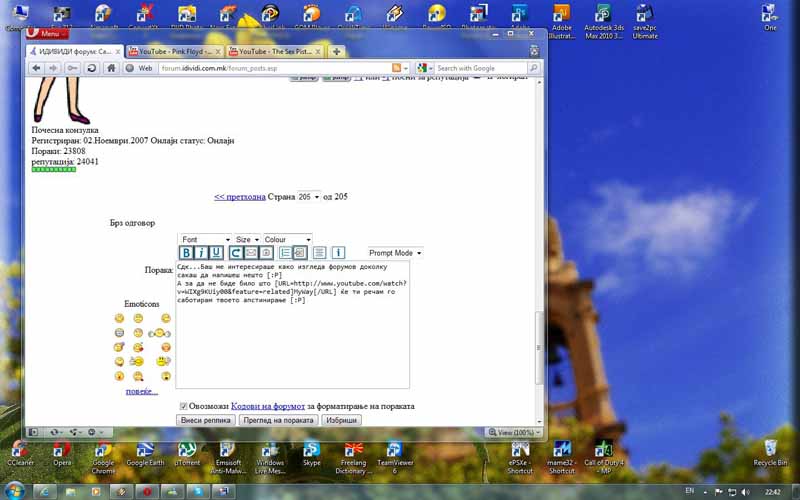
Task: Center text with alignment toolbar icon
Action: click(x=319, y=253)
